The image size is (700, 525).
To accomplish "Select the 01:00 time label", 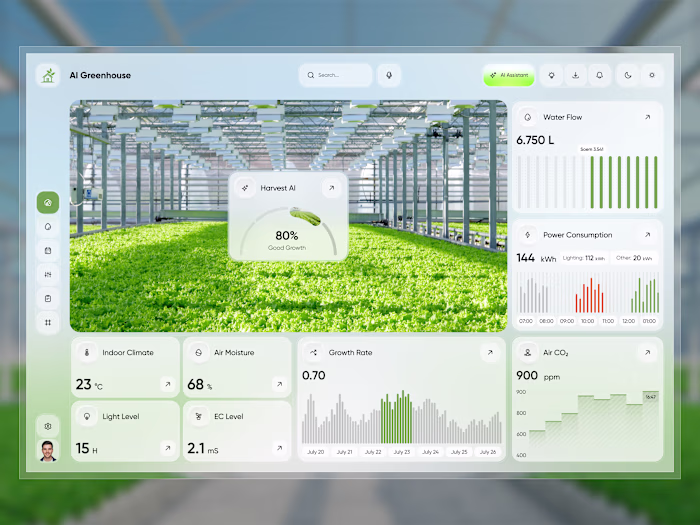I will pos(649,321).
